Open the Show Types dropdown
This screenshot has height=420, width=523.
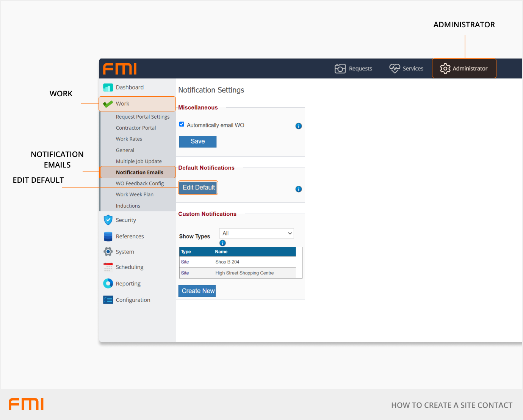tap(257, 234)
